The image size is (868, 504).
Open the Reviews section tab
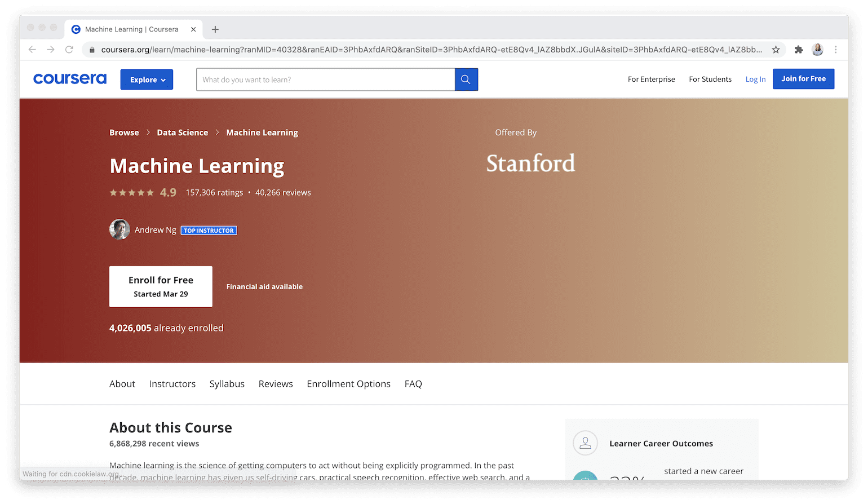point(276,383)
